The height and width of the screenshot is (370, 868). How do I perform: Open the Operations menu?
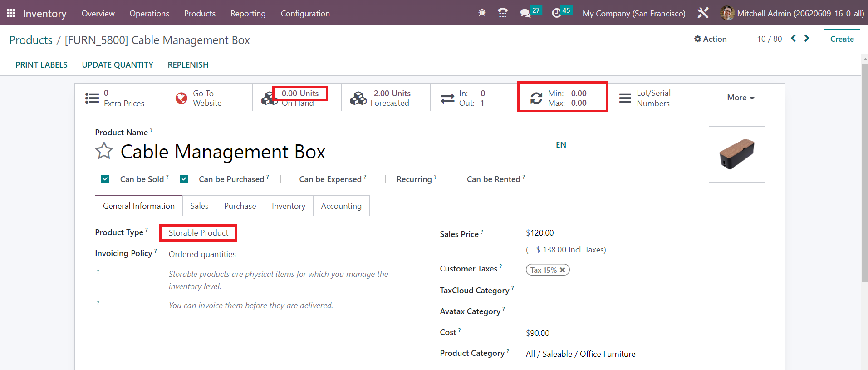click(149, 14)
